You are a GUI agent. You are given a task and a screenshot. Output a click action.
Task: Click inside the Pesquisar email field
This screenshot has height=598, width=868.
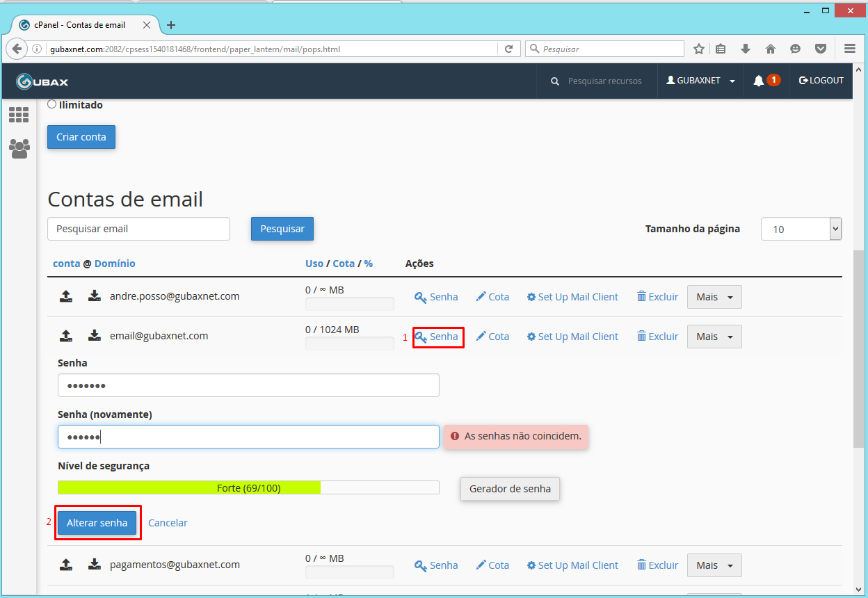click(138, 228)
